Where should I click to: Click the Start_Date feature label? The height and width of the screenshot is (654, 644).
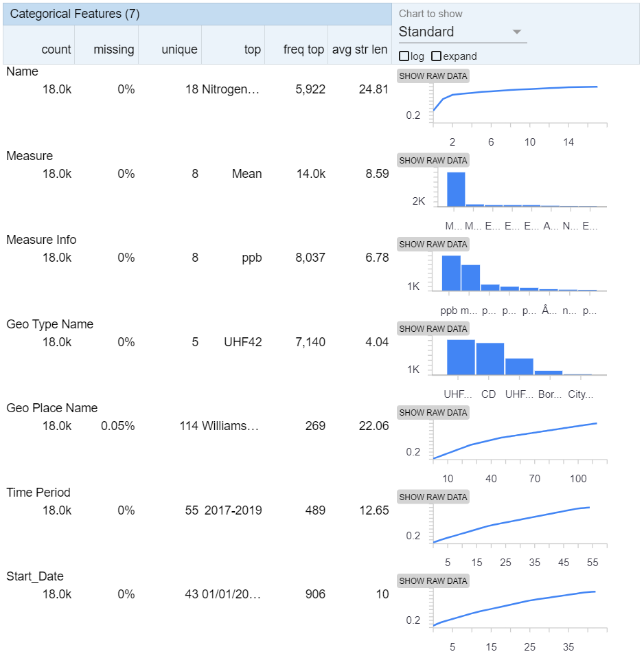click(x=35, y=576)
